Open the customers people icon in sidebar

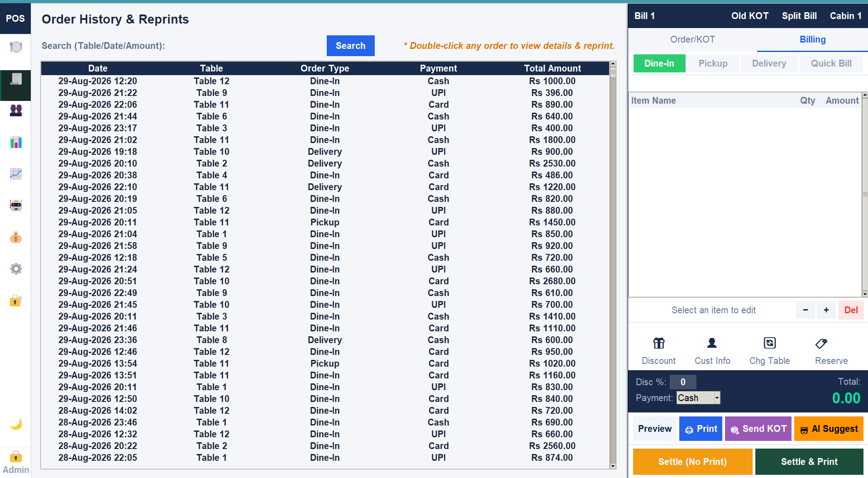(15, 110)
